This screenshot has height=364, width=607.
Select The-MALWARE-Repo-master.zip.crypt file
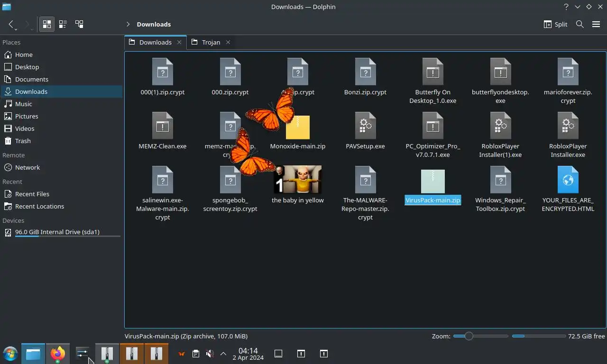tap(365, 193)
